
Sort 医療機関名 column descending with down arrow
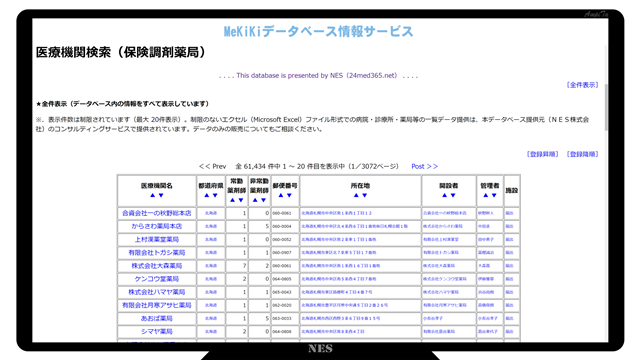tap(161, 196)
